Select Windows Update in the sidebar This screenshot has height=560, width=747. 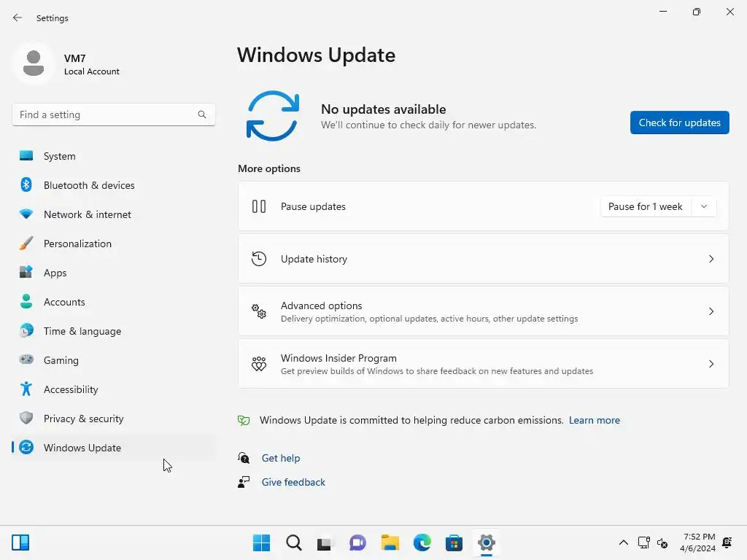tap(113, 448)
